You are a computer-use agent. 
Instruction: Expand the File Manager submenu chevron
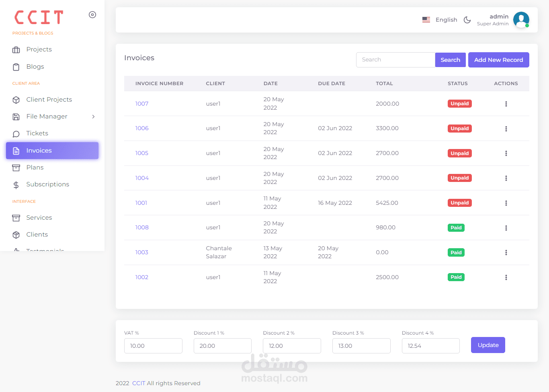93,117
